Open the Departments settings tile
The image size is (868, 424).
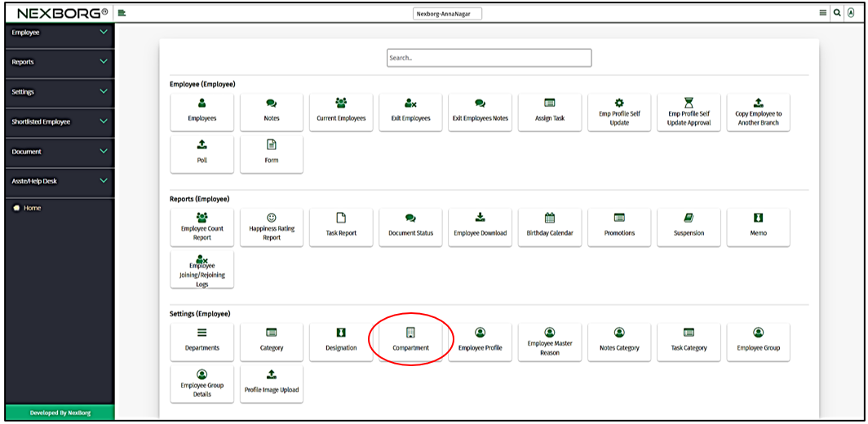(202, 342)
